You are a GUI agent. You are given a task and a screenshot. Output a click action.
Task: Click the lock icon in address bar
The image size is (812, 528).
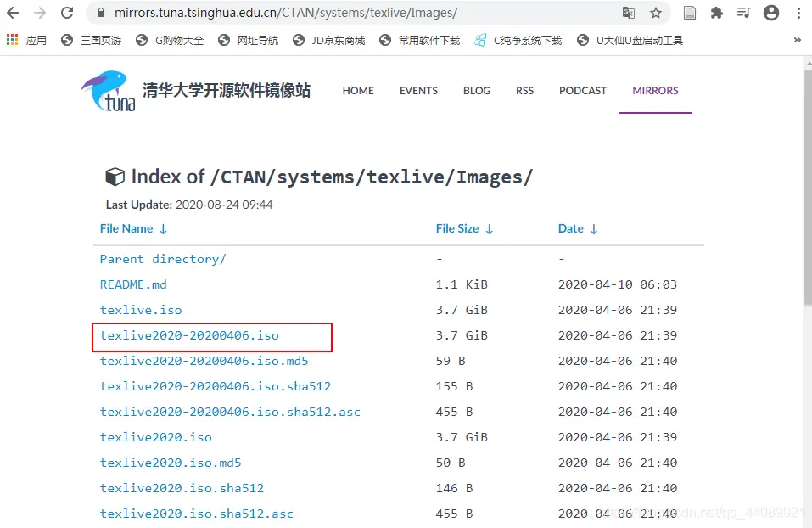pyautogui.click(x=101, y=13)
